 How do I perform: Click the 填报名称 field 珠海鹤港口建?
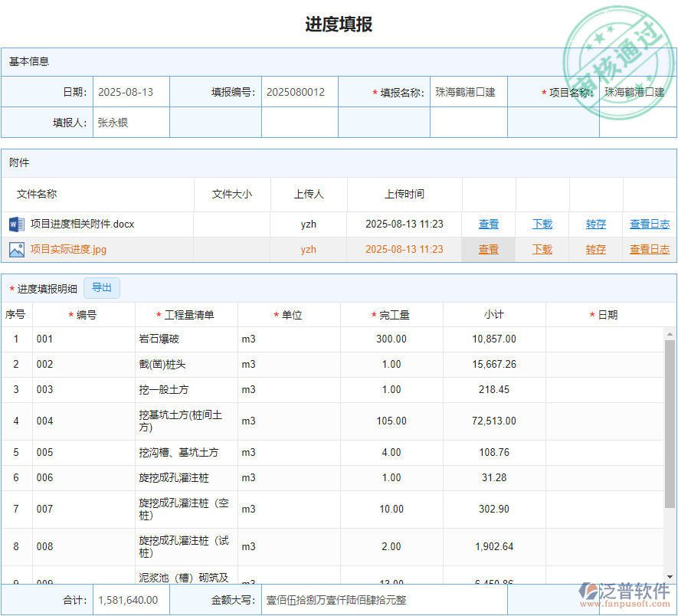(x=468, y=92)
